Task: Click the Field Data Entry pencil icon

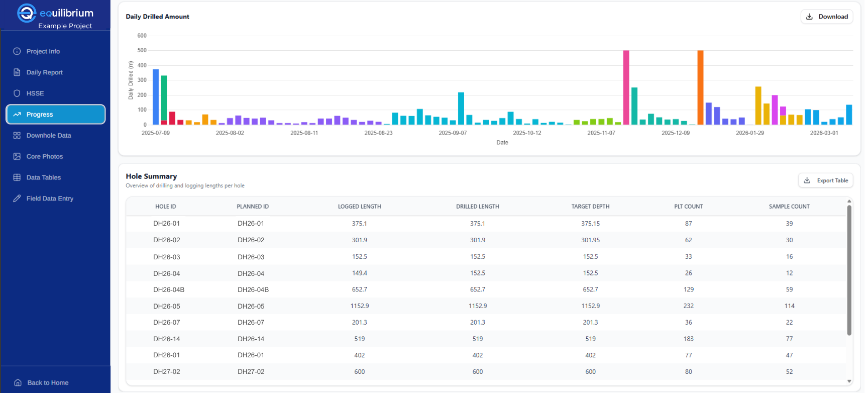Action: point(17,199)
